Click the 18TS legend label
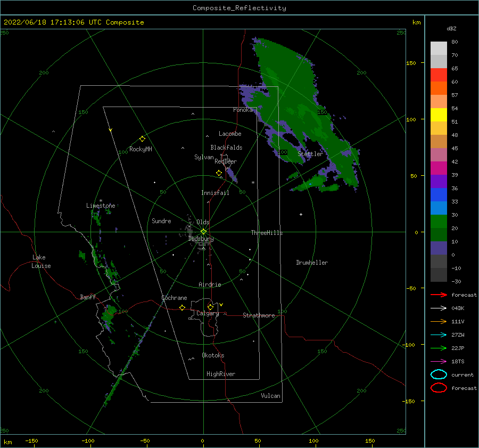 [458, 362]
